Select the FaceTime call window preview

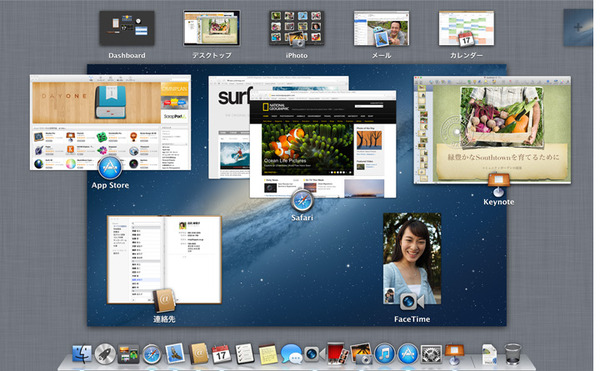click(x=412, y=259)
